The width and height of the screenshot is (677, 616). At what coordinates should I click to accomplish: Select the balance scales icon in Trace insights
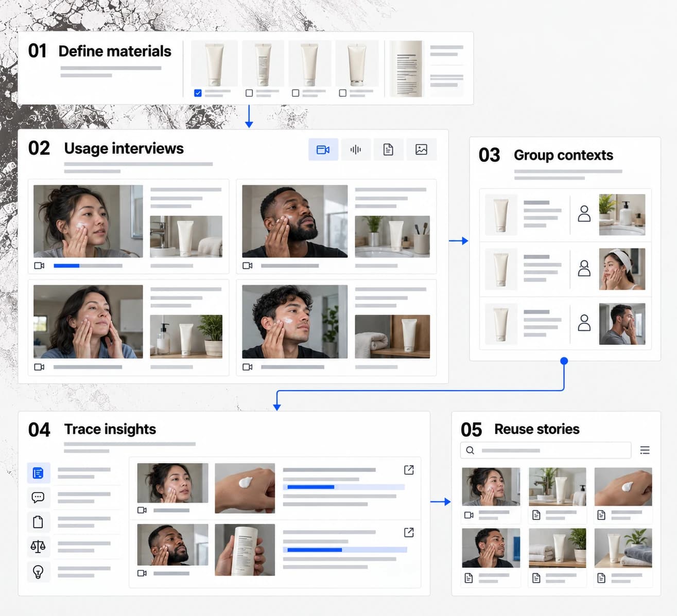[38, 547]
